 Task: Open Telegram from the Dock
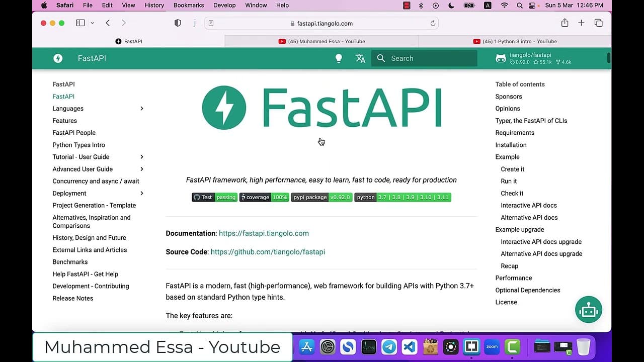389,347
